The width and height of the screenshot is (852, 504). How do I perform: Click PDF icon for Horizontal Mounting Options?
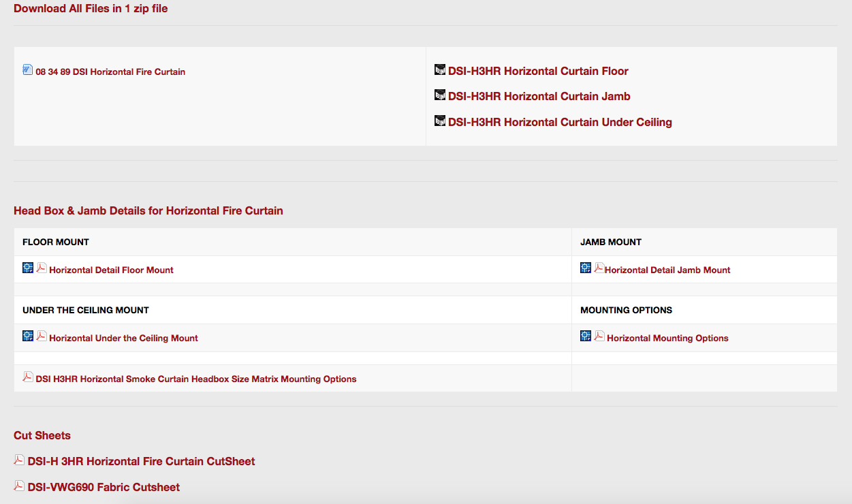(x=599, y=336)
